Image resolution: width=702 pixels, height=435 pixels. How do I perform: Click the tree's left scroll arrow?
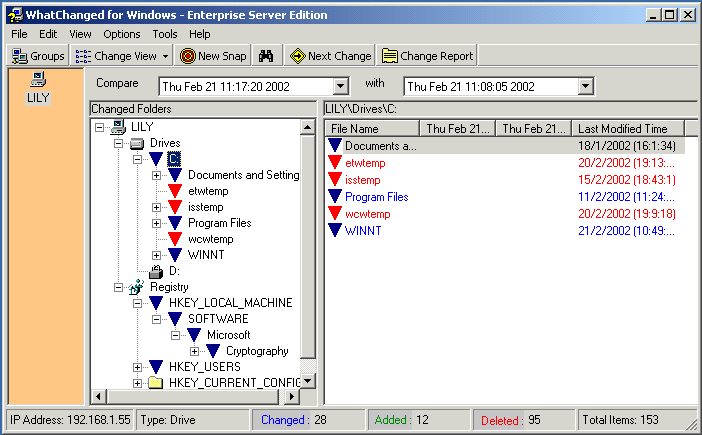[x=98, y=396]
